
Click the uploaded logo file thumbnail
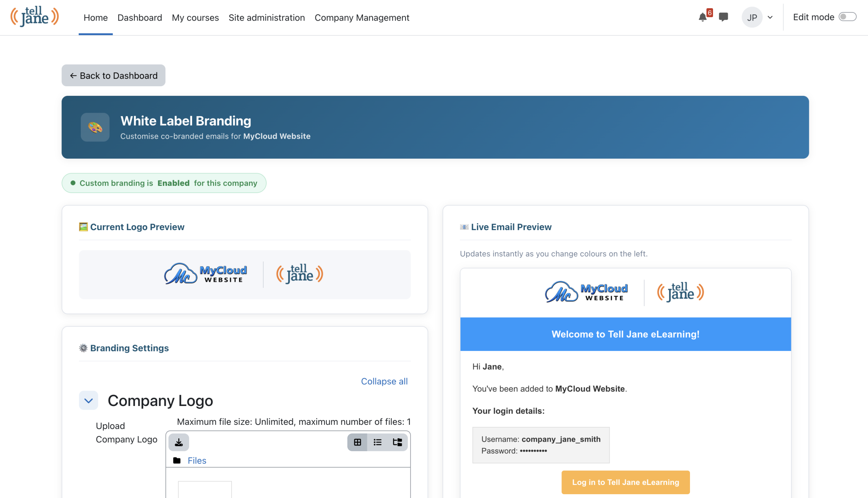pyautogui.click(x=205, y=489)
